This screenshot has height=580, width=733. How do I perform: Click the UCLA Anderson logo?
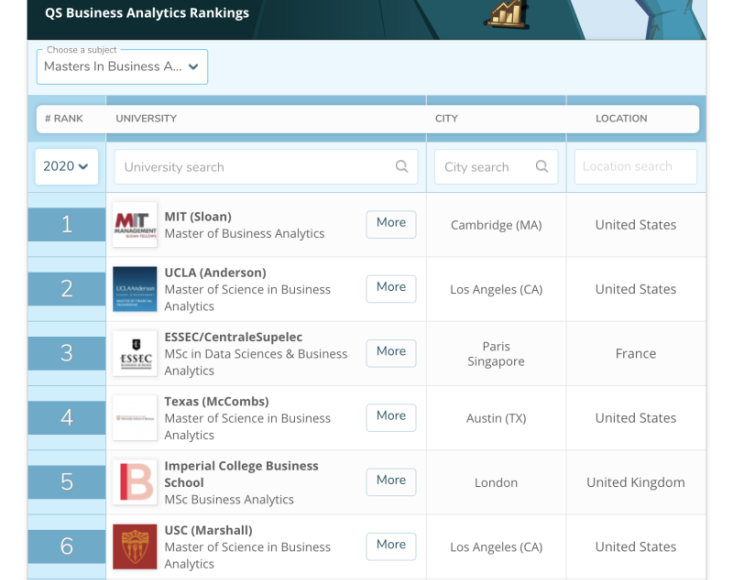[x=135, y=289]
